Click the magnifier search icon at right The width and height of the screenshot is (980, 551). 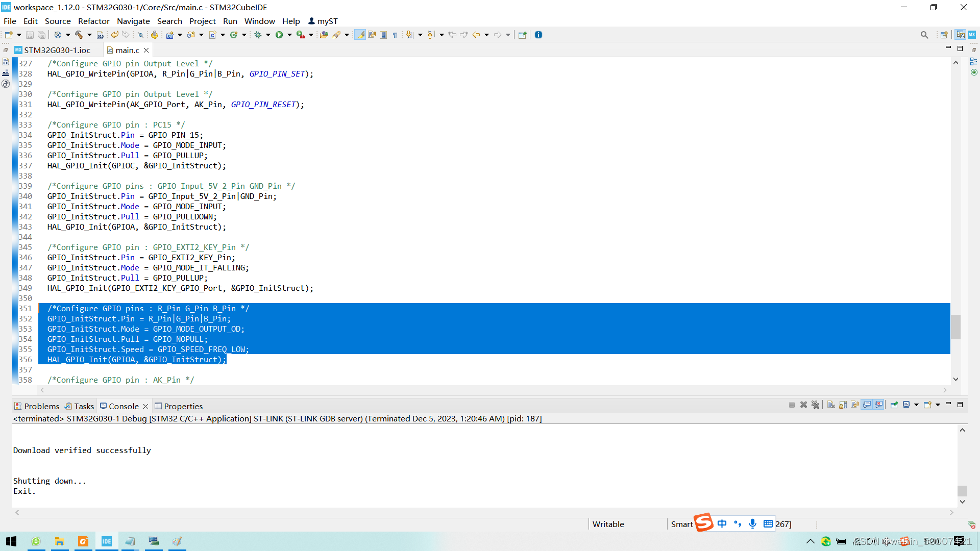[x=924, y=35]
